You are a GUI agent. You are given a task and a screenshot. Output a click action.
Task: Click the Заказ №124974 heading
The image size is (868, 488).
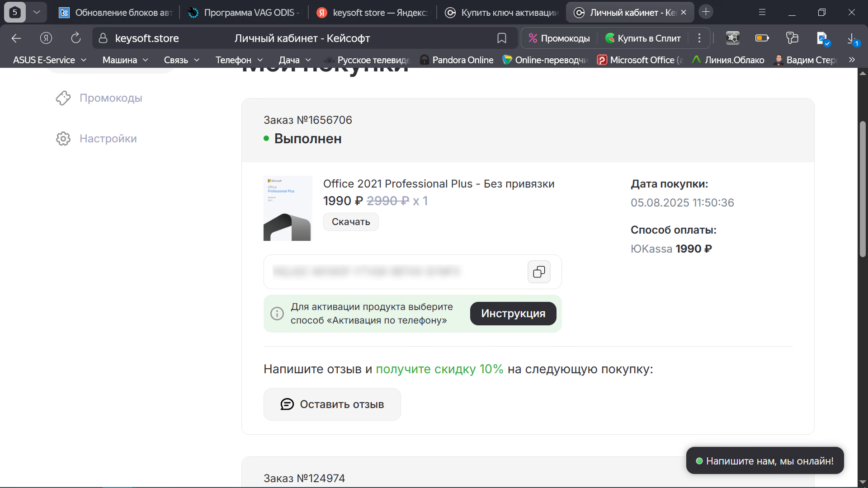(x=304, y=479)
